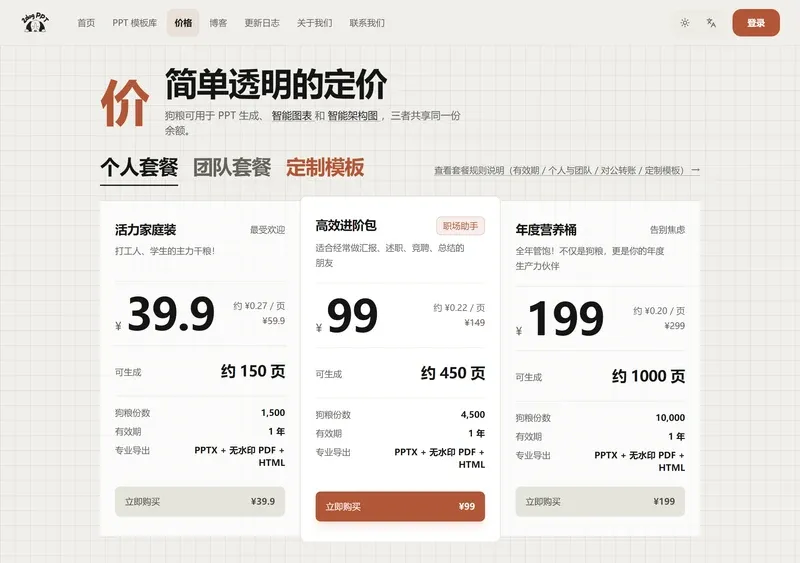Buy 高效进阶包 for ¥99
The height and width of the screenshot is (563, 800).
coord(400,506)
